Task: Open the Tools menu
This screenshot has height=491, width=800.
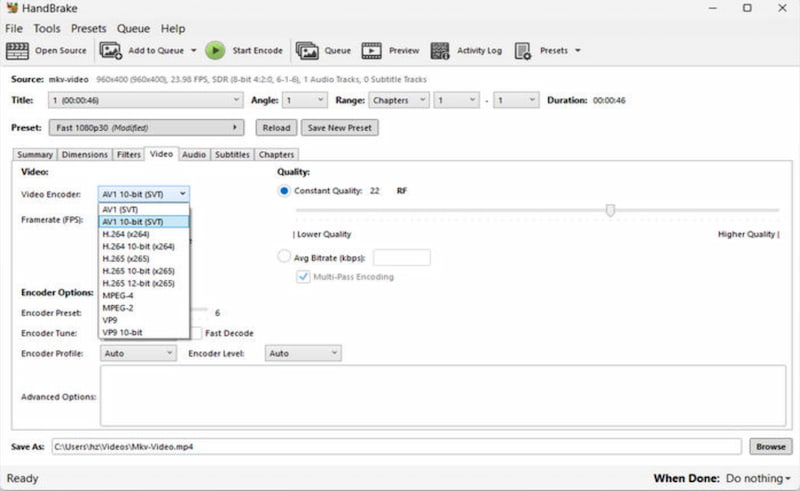Action: [47, 29]
